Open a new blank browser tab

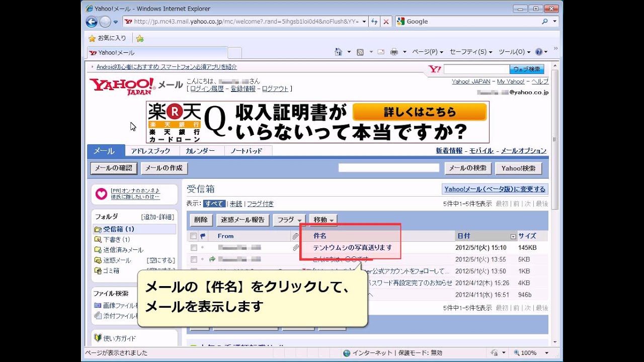point(235,53)
